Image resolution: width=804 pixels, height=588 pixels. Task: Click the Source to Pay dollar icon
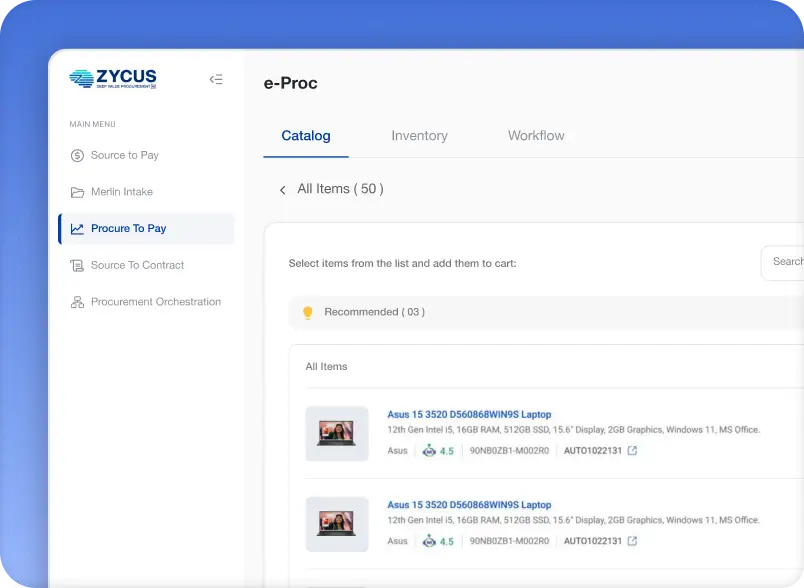77,155
